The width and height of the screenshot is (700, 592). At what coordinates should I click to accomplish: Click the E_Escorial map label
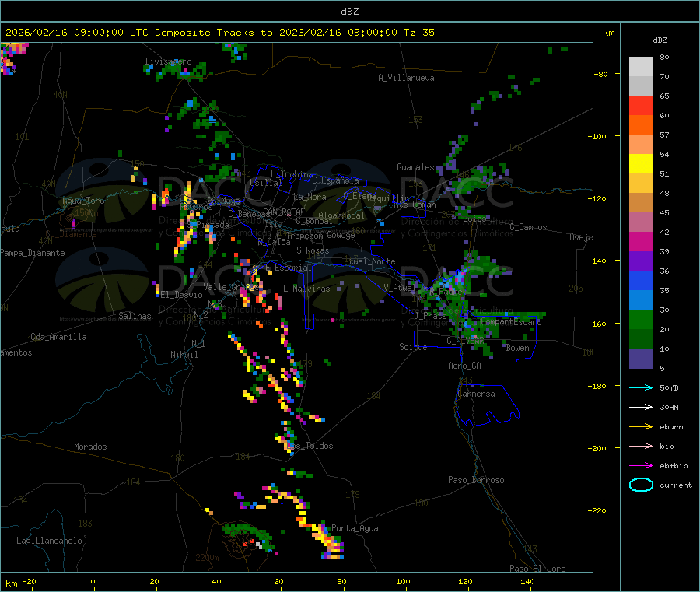[289, 268]
